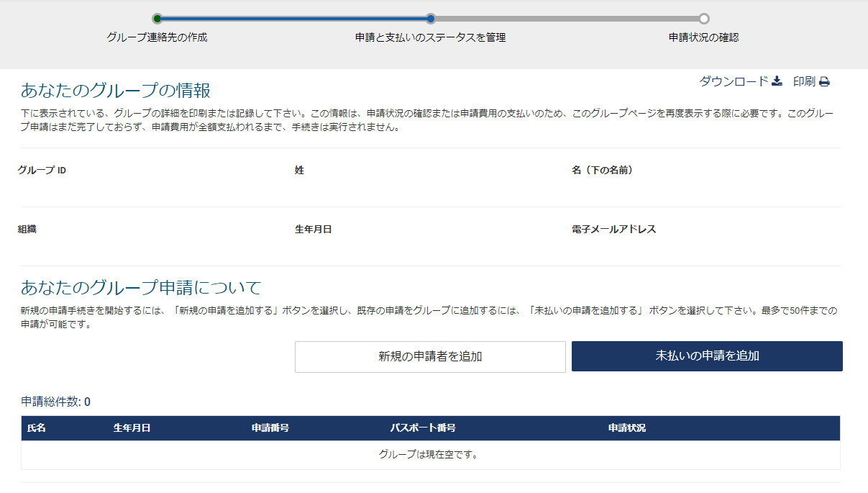The height and width of the screenshot is (493, 868).
Task: Click the 印刷 link text
Action: point(804,81)
